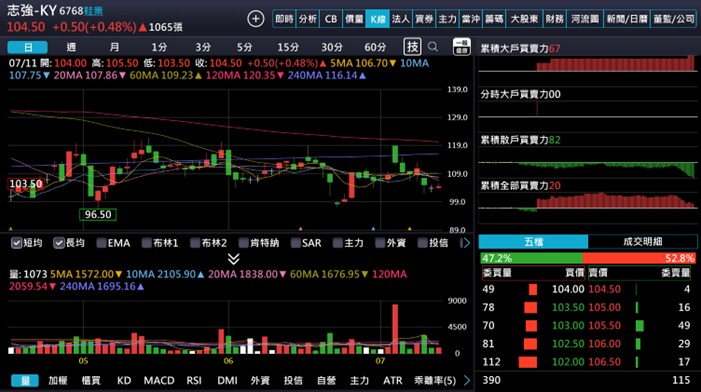Select the MACD sub-indicator

click(x=159, y=380)
